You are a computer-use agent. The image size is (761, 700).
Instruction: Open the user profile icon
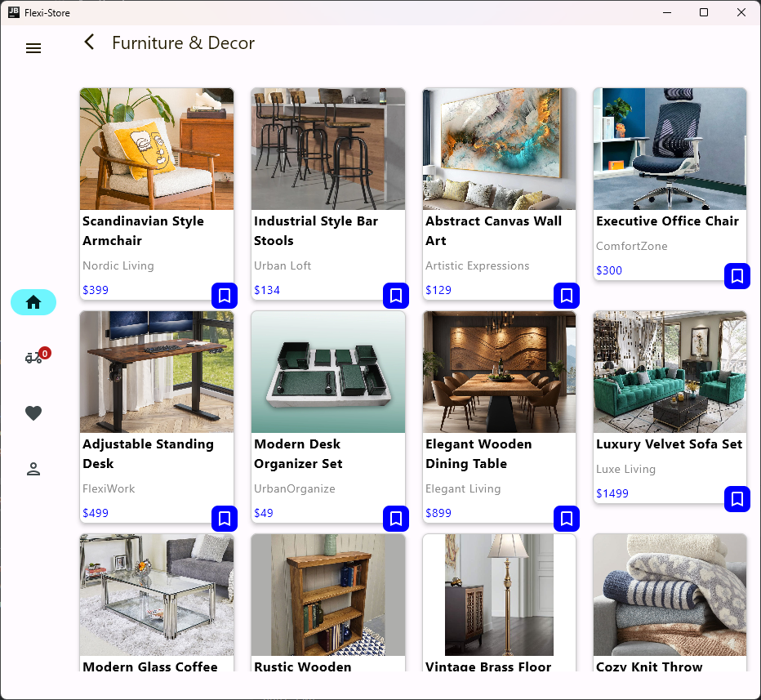[x=33, y=469]
